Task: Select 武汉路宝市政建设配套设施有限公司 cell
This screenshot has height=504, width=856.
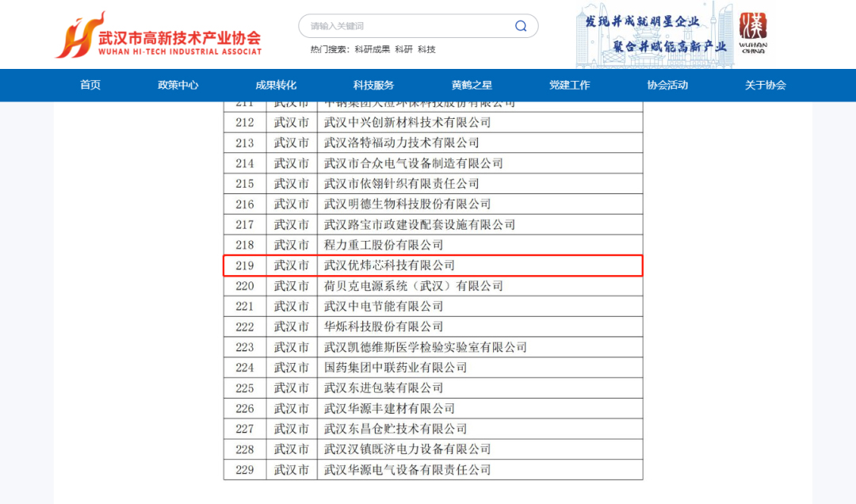Action: 480,224
